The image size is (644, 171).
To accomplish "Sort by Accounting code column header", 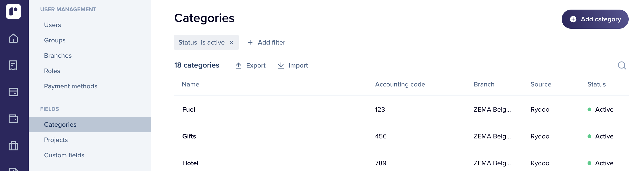I will click(x=400, y=84).
